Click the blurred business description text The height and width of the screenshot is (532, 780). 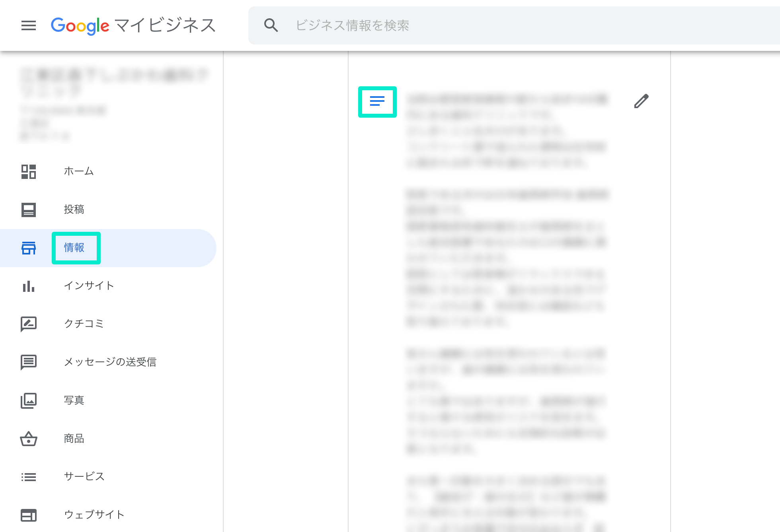coord(507,312)
